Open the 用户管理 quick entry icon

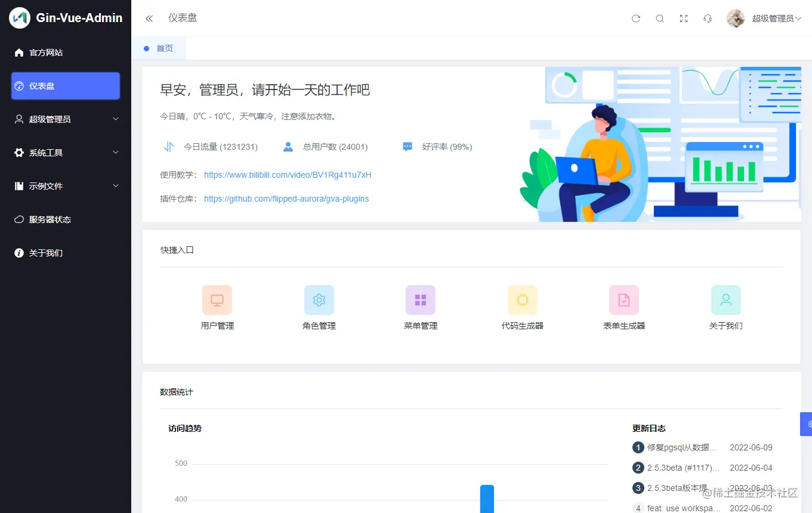217,300
